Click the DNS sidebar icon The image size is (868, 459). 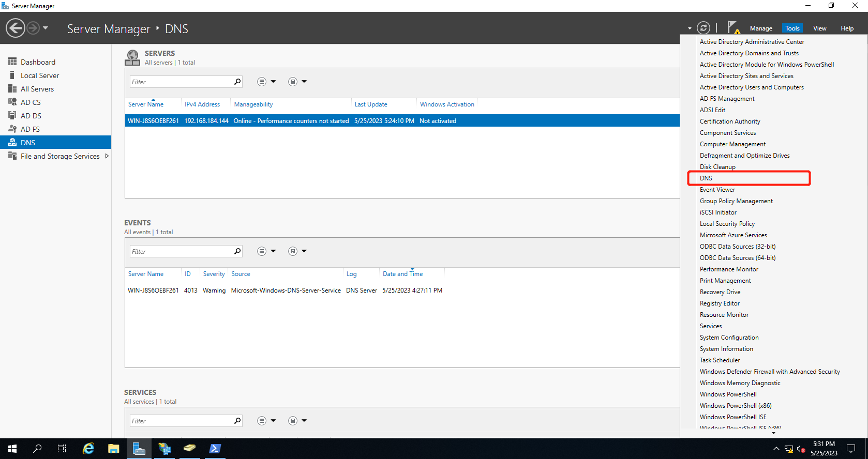point(12,143)
